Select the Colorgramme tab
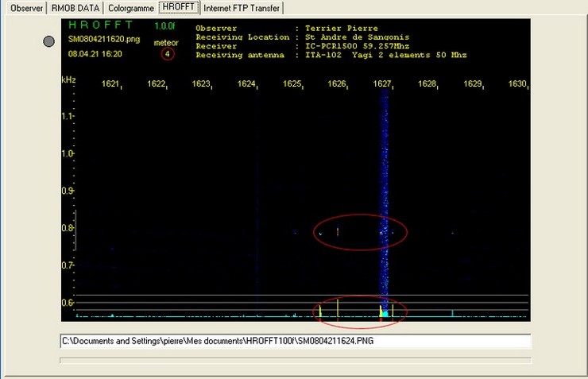This screenshot has width=588, height=379. [x=131, y=8]
